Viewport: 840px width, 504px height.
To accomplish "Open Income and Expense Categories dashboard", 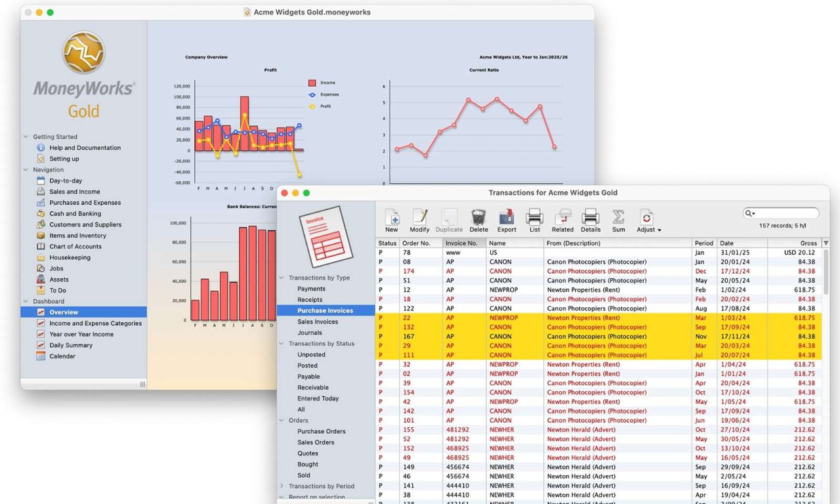I will (95, 324).
